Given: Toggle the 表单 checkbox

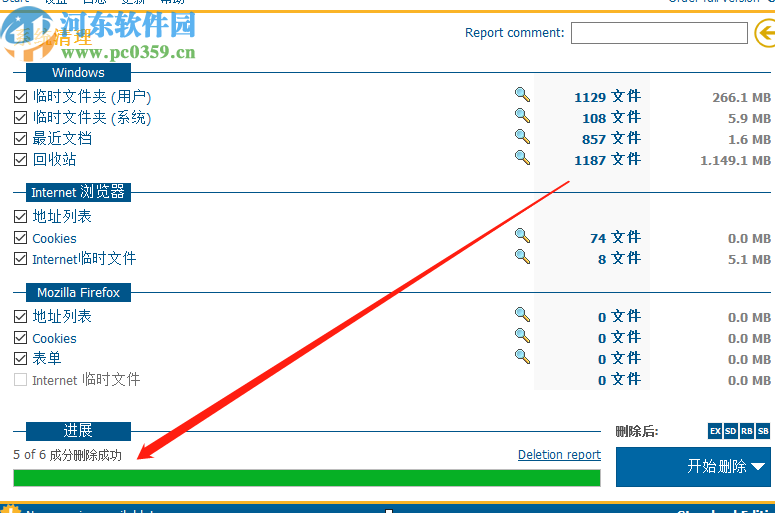Looking at the screenshot, I should click(x=20, y=358).
